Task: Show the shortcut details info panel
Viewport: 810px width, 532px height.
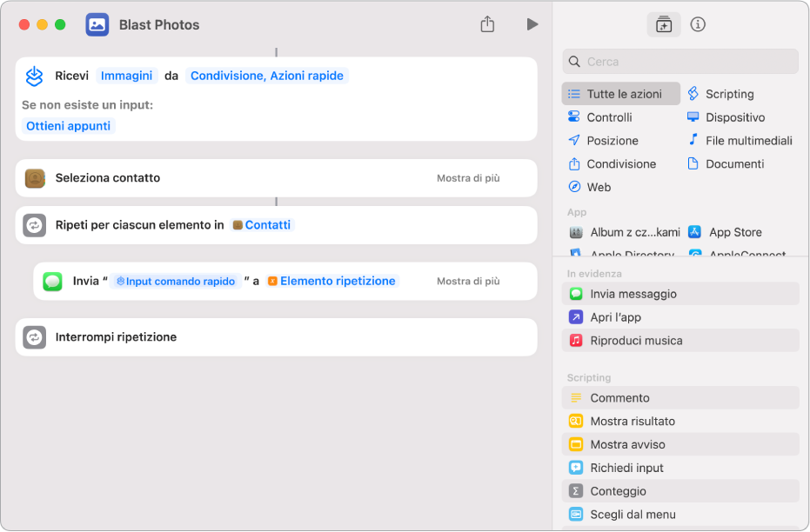Action: pyautogui.click(x=698, y=24)
